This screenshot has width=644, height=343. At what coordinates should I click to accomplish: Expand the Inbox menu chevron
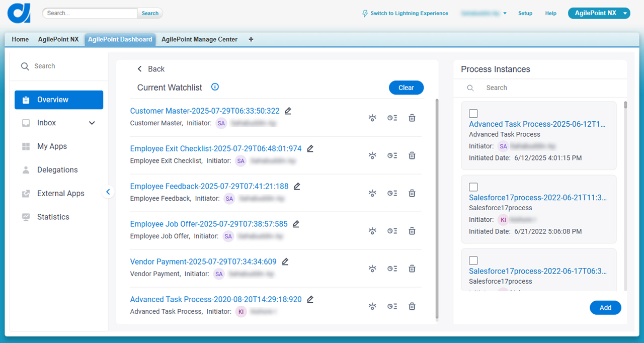(x=92, y=123)
